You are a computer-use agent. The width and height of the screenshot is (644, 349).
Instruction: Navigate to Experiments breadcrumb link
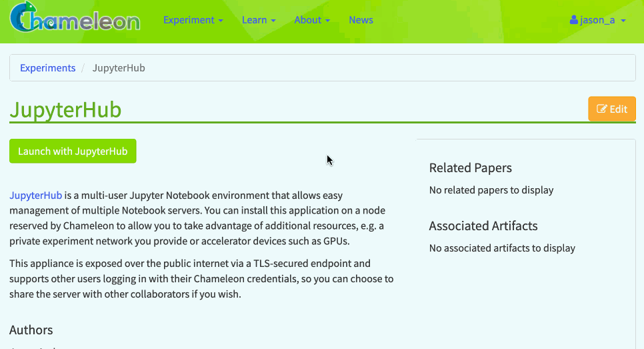47,68
